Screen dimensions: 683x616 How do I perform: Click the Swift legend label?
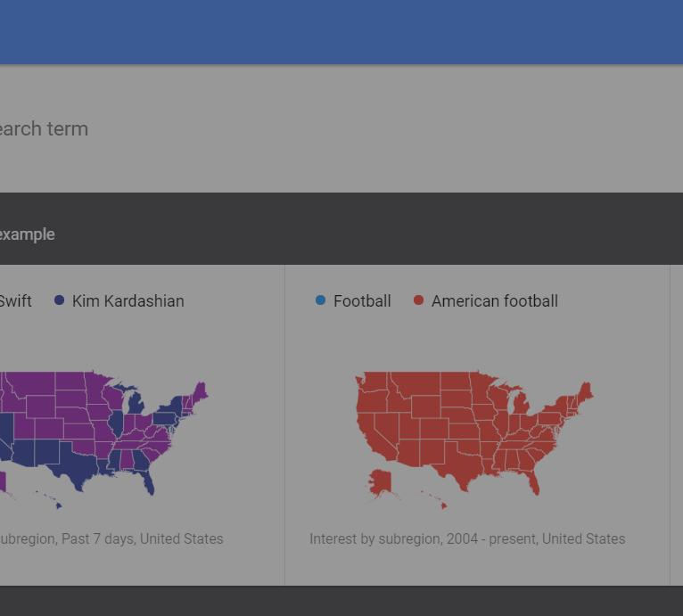click(14, 301)
